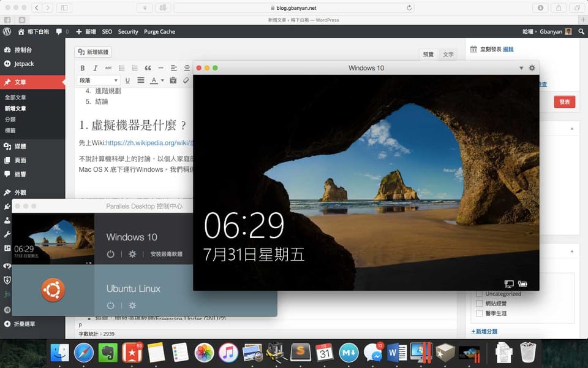Open 全部文章 all posts link
588x368 pixels.
[x=15, y=98]
